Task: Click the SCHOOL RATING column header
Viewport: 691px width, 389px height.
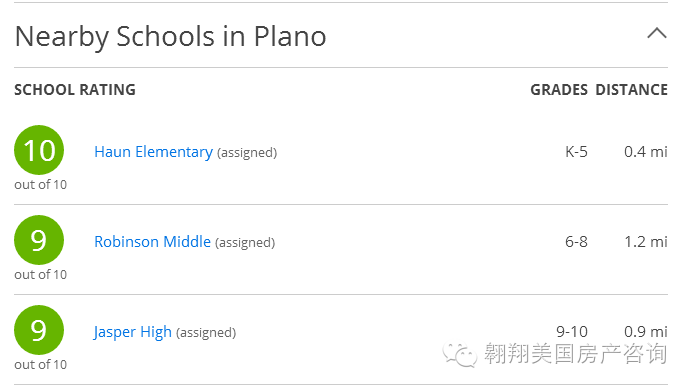Action: (75, 90)
